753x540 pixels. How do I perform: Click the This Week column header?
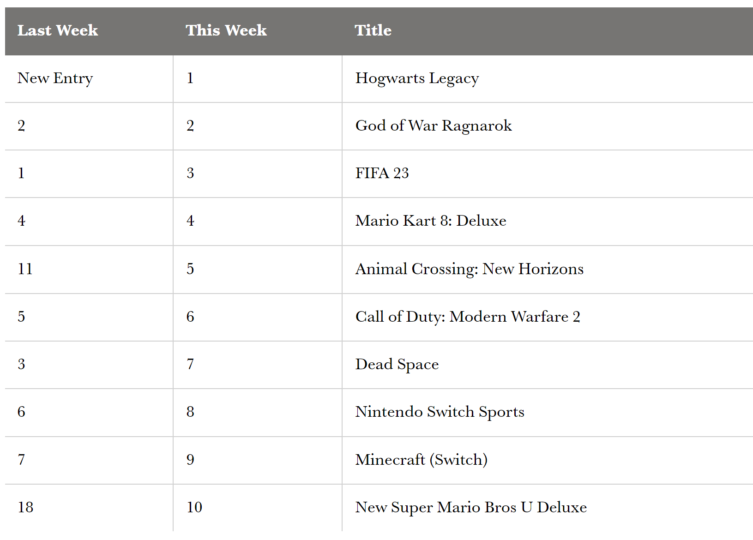(x=226, y=30)
